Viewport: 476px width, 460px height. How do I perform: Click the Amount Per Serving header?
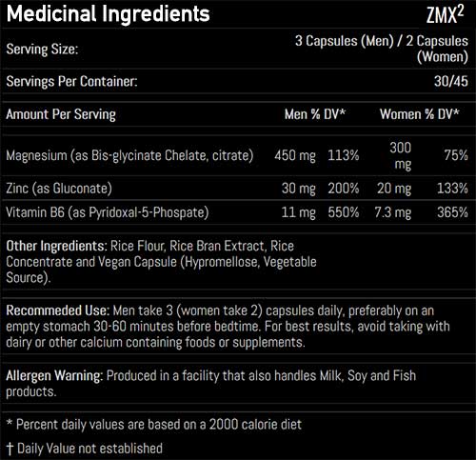point(61,114)
